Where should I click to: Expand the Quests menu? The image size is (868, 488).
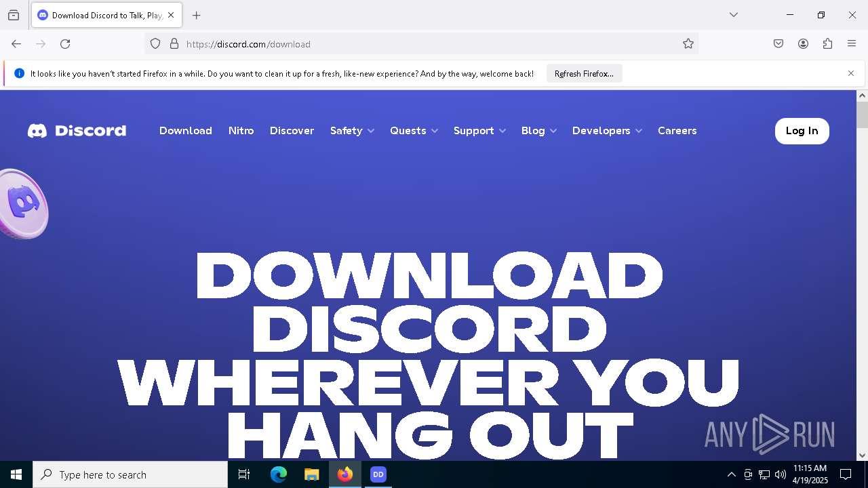(x=414, y=131)
